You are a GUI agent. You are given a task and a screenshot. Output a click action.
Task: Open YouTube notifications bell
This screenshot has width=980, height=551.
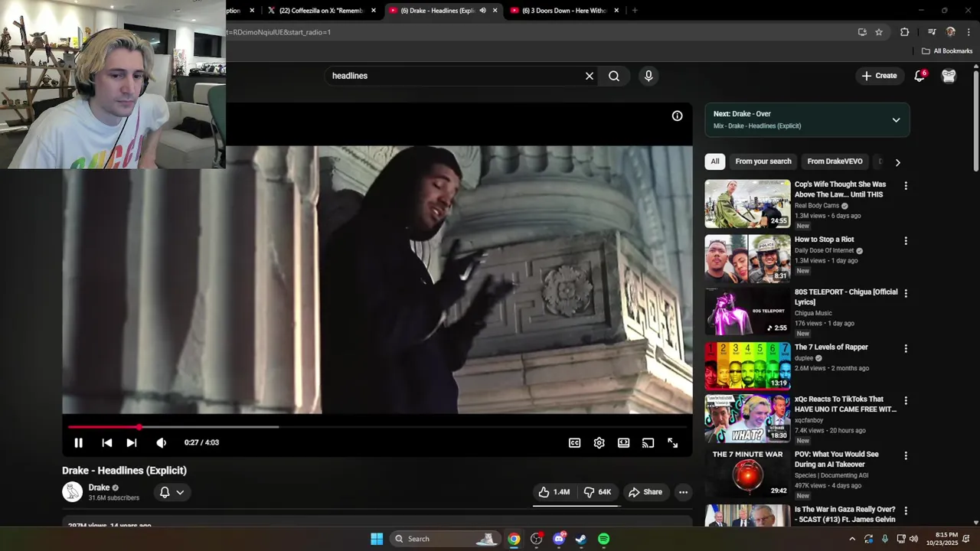(920, 76)
